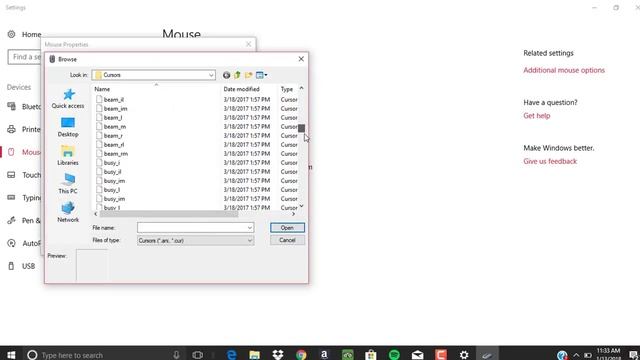Viewport: 640px width, 360px height.
Task: Select the beam_im file
Action: coord(116,109)
